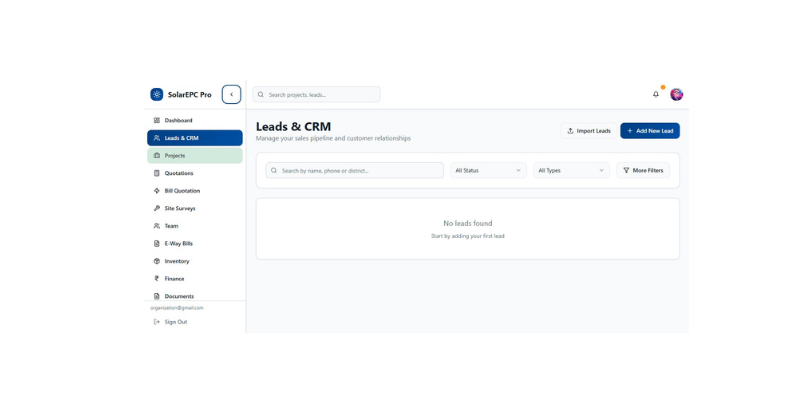The width and height of the screenshot is (800, 400).
Task: Click the Finance label in sidebar
Action: [x=174, y=279]
